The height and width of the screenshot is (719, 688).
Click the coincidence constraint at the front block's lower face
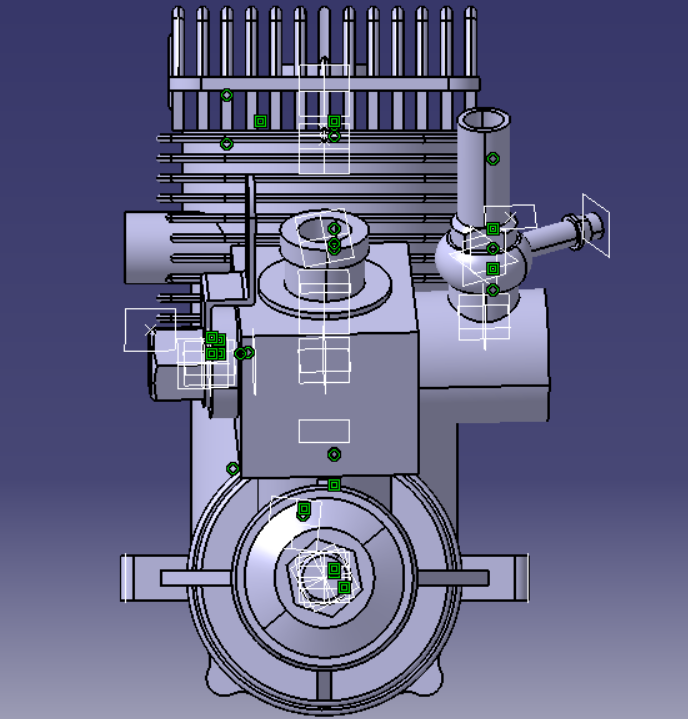[x=334, y=454]
